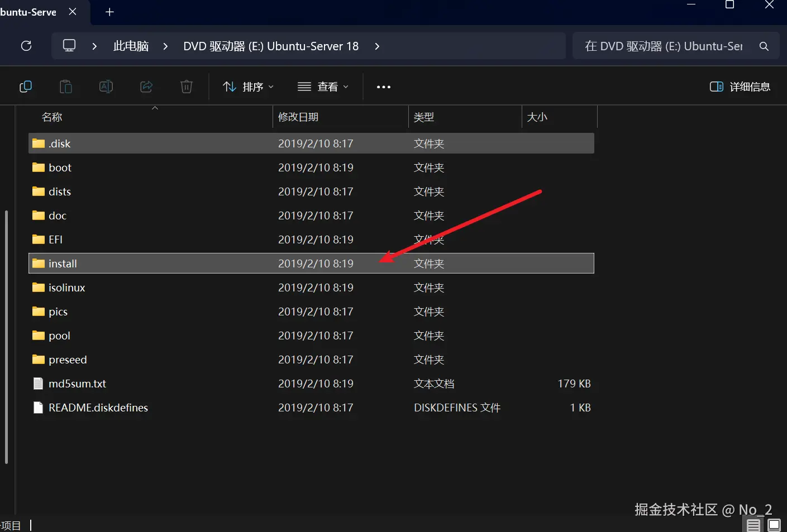The image size is (787, 532).
Task: Click 此电脑 in address bar
Action: [x=131, y=46]
